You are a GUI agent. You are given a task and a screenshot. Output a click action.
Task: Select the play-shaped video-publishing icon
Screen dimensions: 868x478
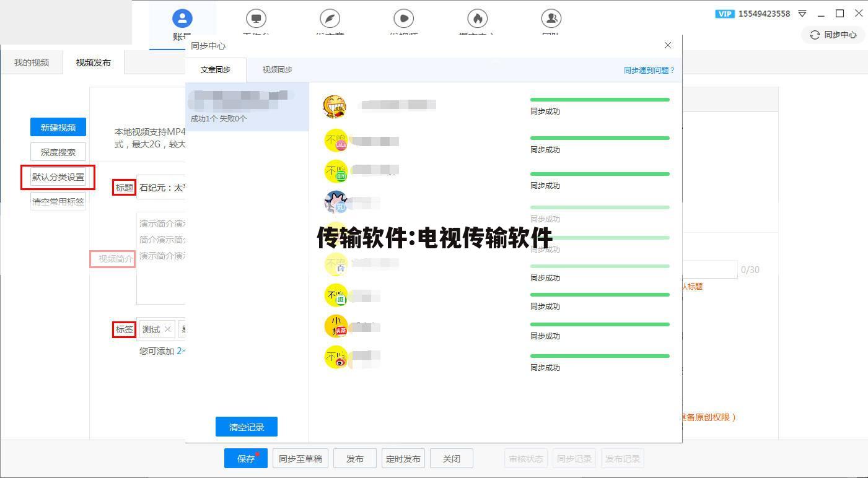pos(403,18)
